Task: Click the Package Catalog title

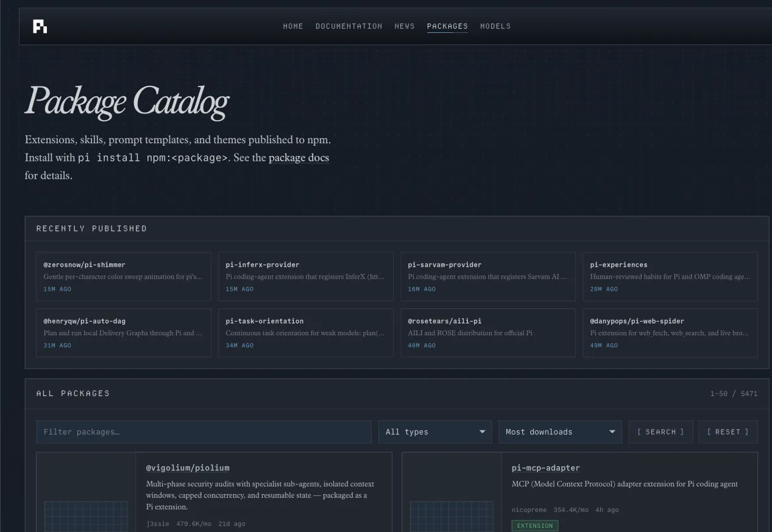Action: (127, 101)
